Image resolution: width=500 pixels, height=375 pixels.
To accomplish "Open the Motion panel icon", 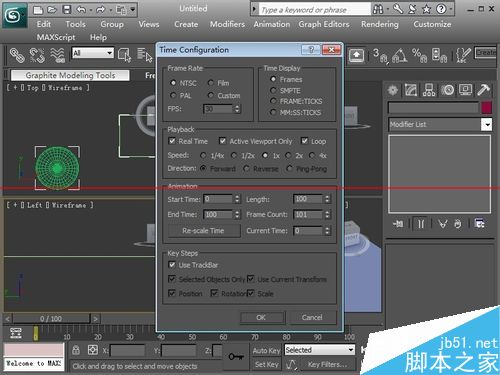I will 447,90.
